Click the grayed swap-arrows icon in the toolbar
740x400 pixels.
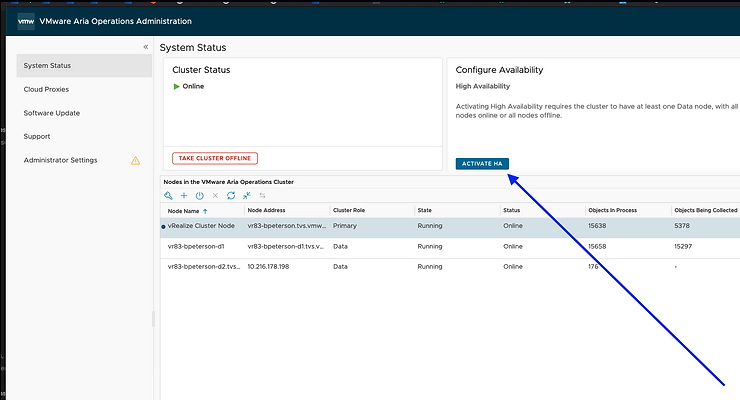point(262,195)
